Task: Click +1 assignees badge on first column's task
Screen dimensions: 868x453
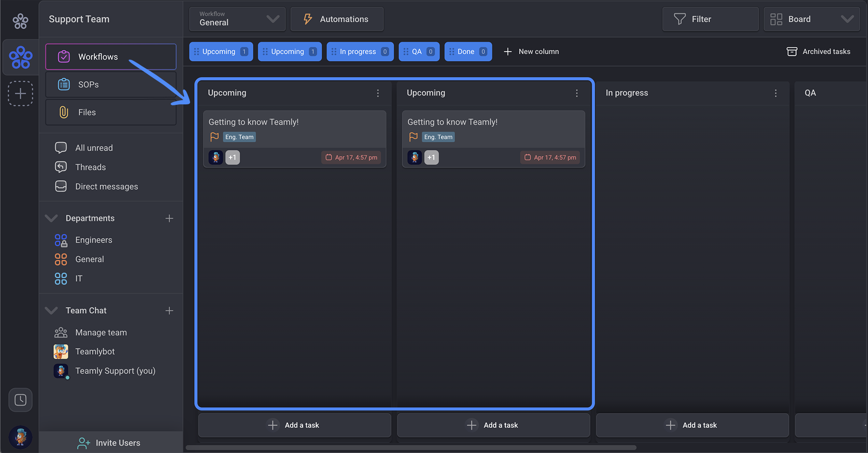Action: 232,157
